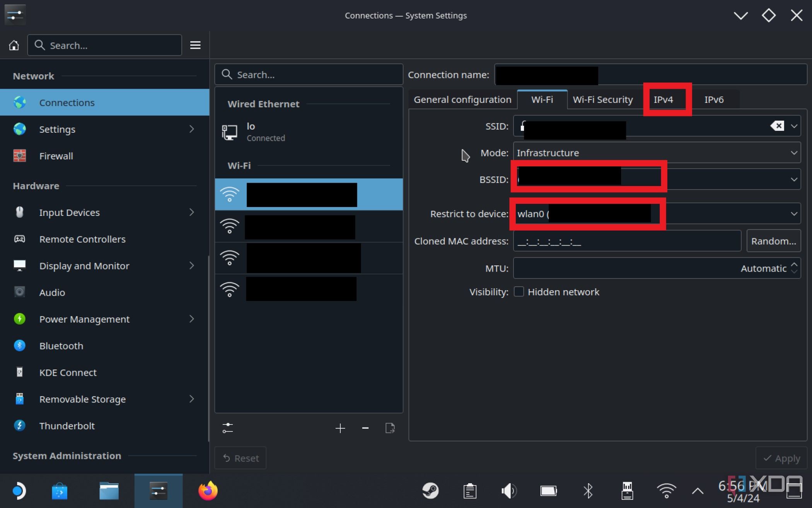This screenshot has width=812, height=508.
Task: Click the Firewall sidebar icon
Action: pyautogui.click(x=20, y=156)
